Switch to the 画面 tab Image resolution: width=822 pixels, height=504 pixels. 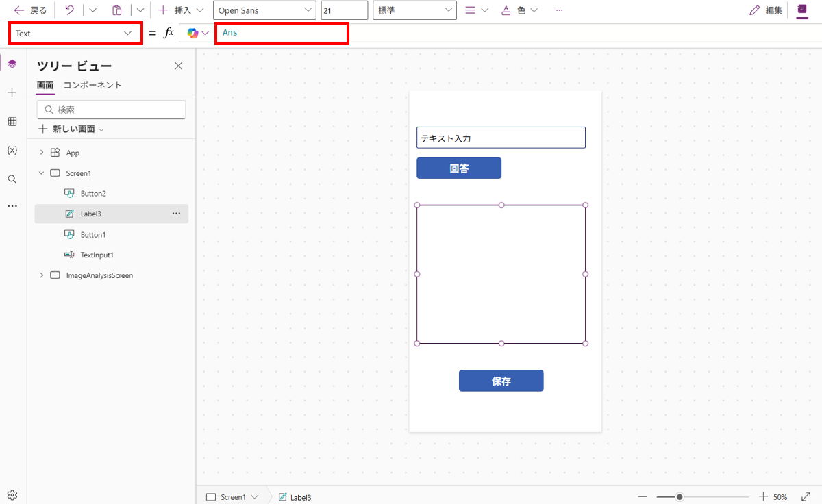coord(45,86)
